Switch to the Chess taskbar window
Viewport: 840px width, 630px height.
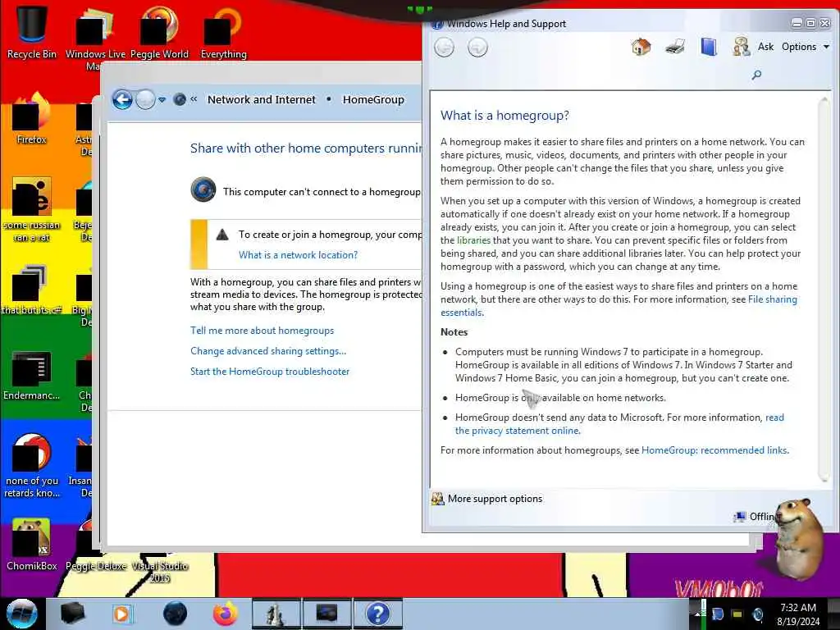pyautogui.click(x=276, y=614)
